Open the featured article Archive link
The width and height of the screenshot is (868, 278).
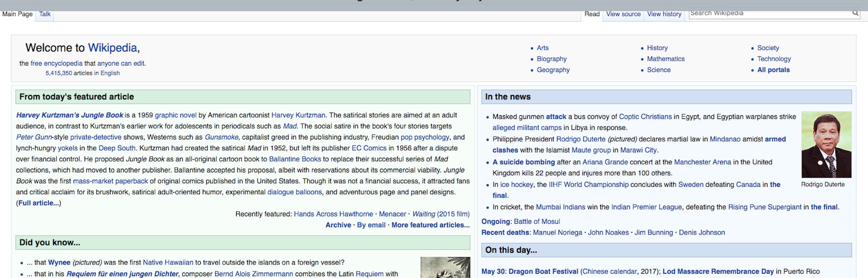pyautogui.click(x=338, y=225)
